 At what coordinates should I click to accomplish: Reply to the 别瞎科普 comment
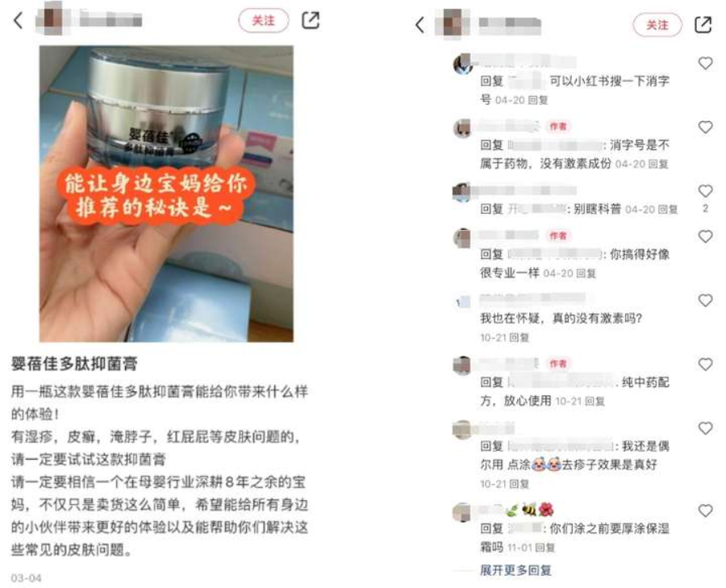click(668, 209)
